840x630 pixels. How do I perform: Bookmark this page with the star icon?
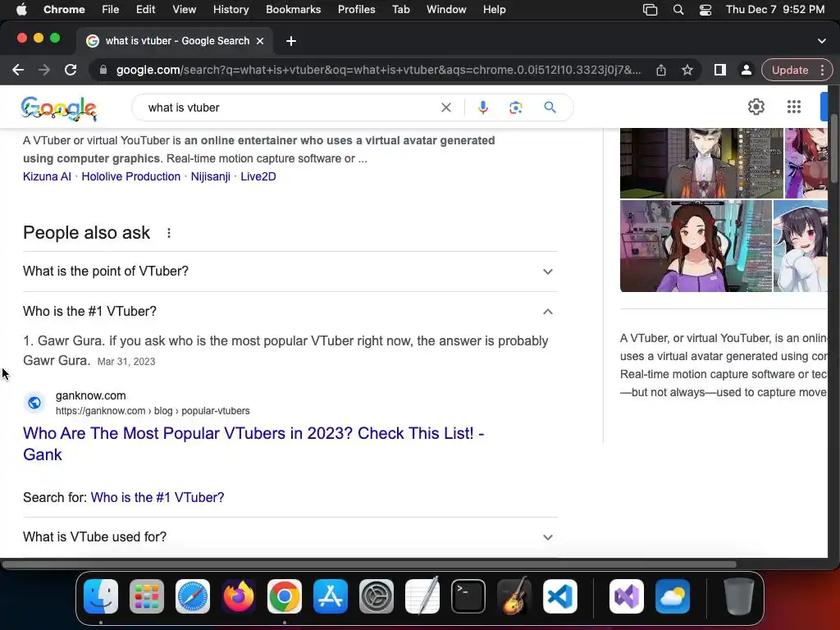(687, 70)
